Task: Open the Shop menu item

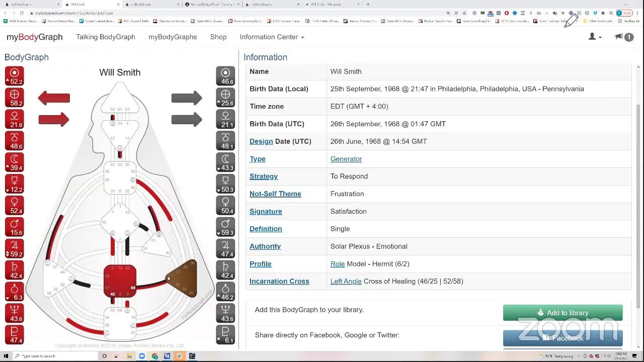Action: 218,37
